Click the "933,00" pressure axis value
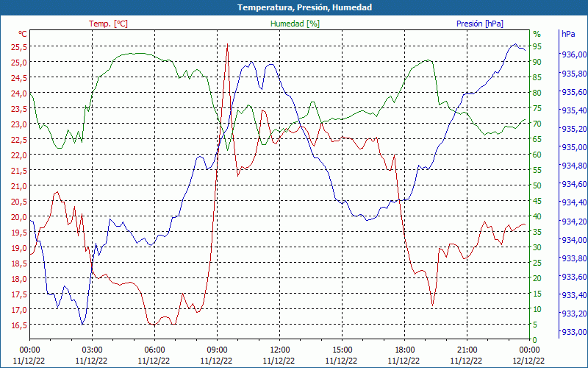 (573, 332)
